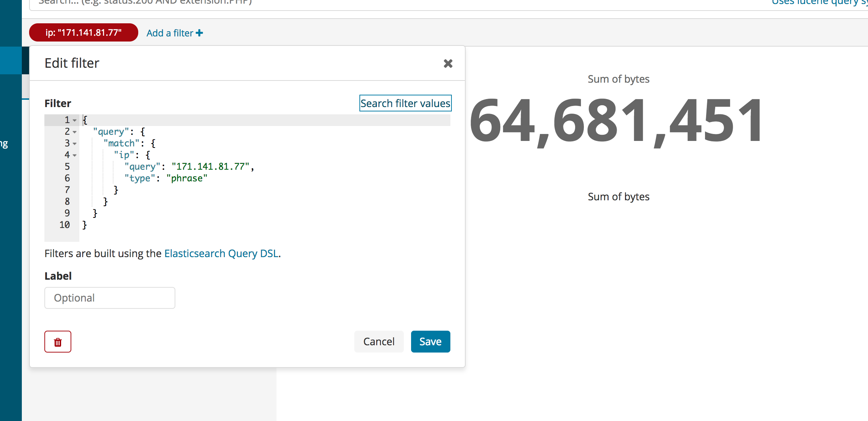Click the ip: "171.141.81.77" filter pill
Image resolution: width=868 pixels, height=421 pixels.
(83, 33)
